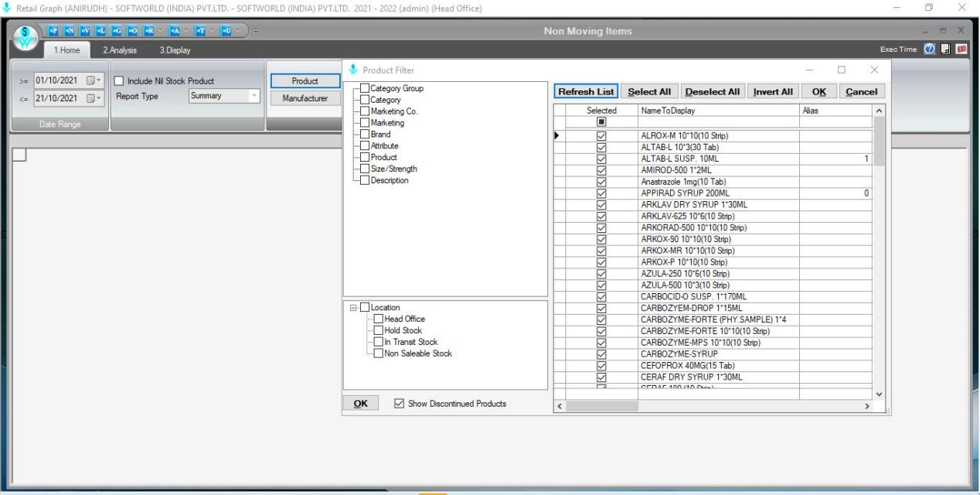The width and height of the screenshot is (980, 495).
Task: Click the L quick access toolbar icon
Action: click(x=100, y=31)
